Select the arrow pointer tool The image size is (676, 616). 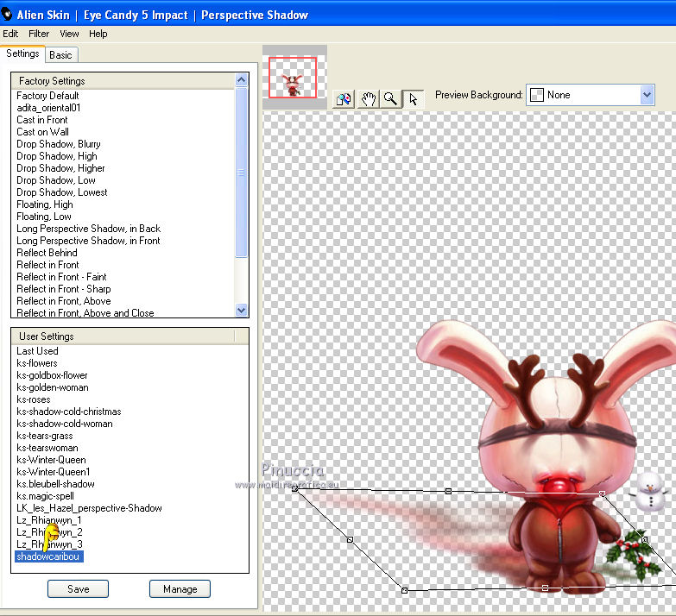click(x=413, y=99)
